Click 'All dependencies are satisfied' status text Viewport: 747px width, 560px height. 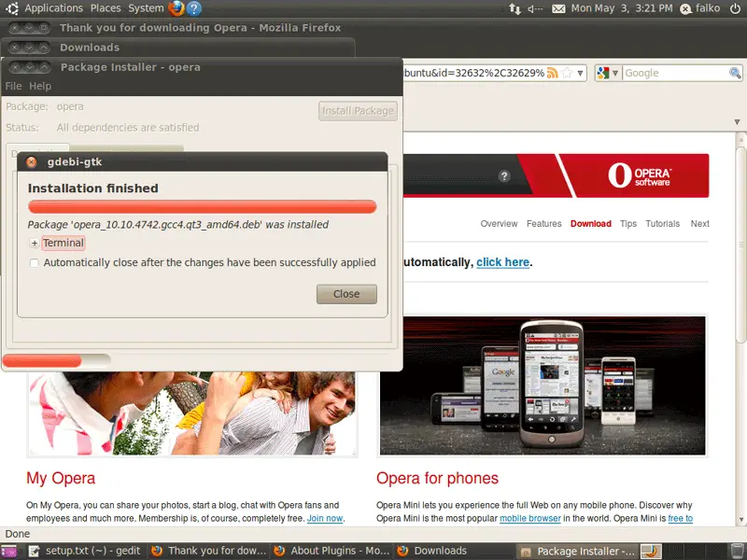[x=128, y=128]
